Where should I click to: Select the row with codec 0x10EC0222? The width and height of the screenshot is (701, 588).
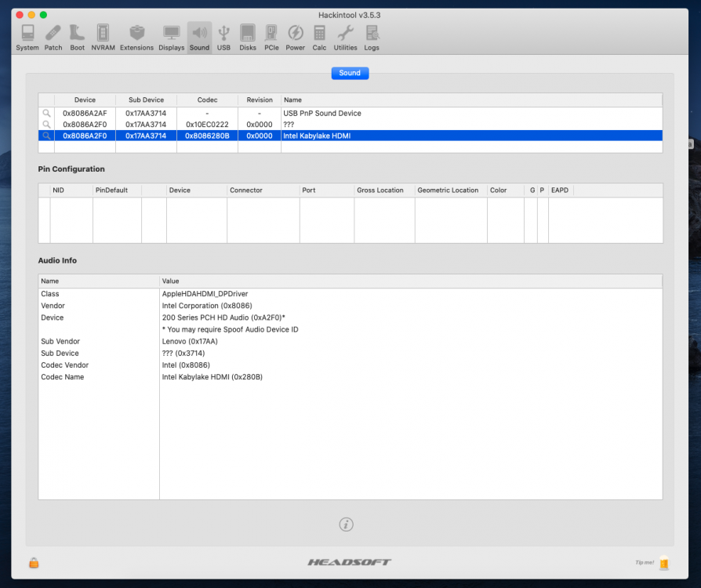tap(350, 125)
